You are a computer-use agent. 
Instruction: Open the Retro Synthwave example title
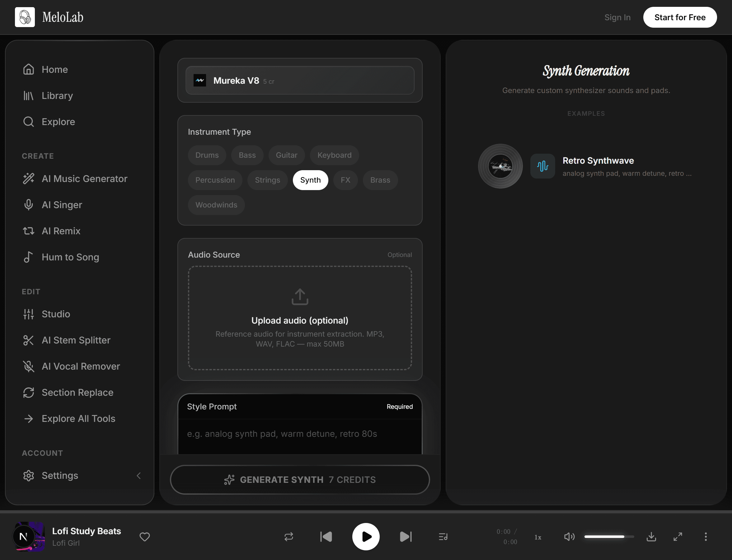click(598, 161)
